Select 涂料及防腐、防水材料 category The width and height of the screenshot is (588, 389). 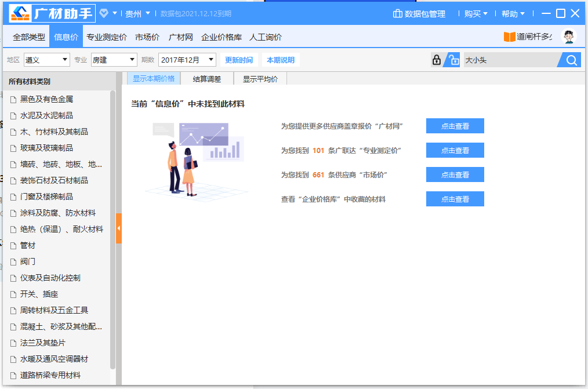tap(57, 213)
